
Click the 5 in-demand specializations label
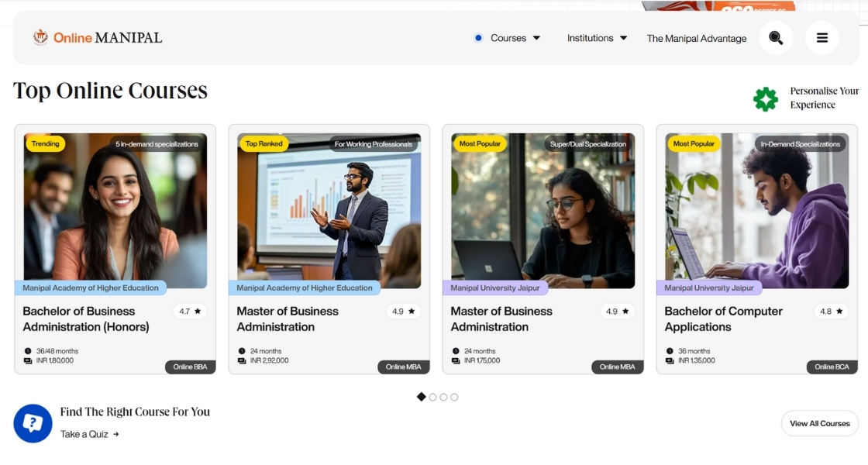click(157, 144)
